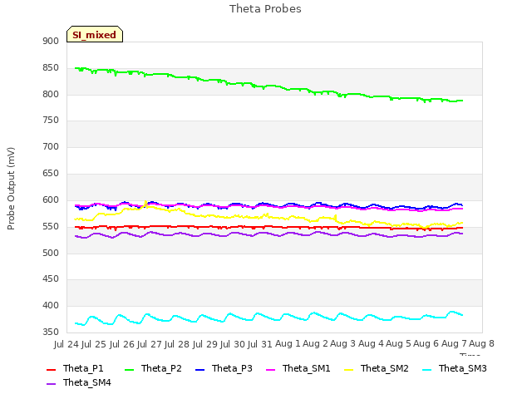Click the Jul 27 date label
This screenshot has width=532, height=399.
[149, 344]
